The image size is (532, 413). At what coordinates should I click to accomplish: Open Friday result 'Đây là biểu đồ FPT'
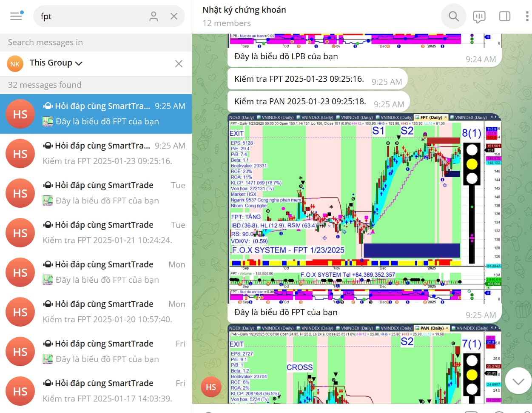(96, 351)
